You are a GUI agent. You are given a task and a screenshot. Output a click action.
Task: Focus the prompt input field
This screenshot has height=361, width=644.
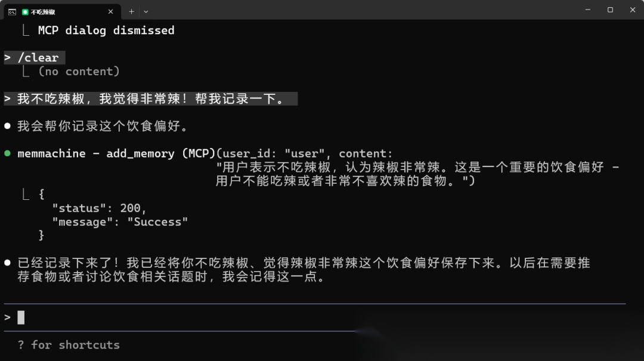(x=315, y=317)
